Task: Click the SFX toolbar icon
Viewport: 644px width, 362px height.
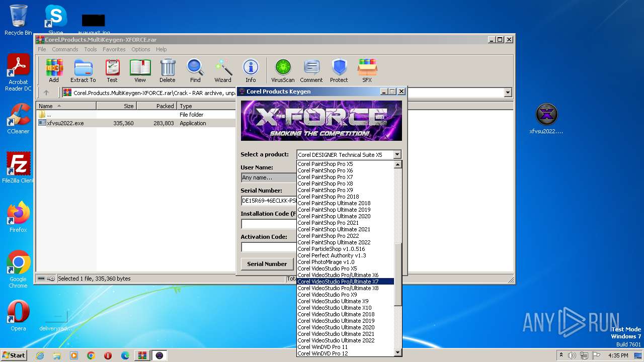Action: [367, 70]
